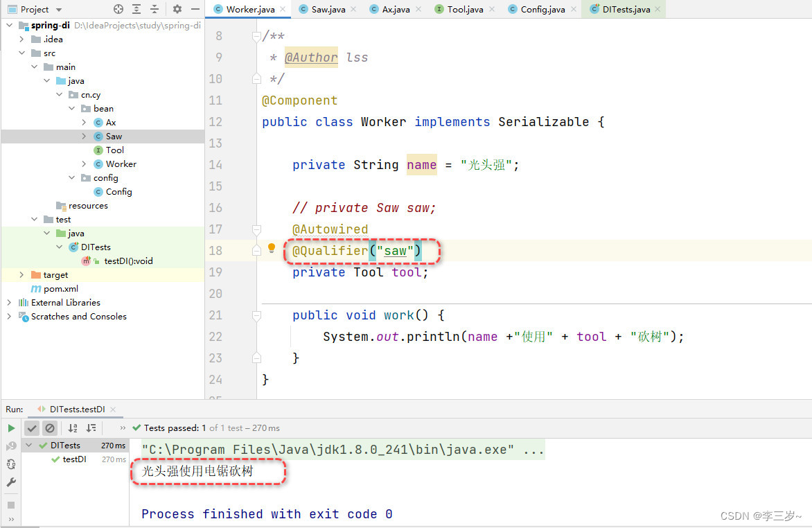Click the Sort Alphabetically icon

pos(73,428)
